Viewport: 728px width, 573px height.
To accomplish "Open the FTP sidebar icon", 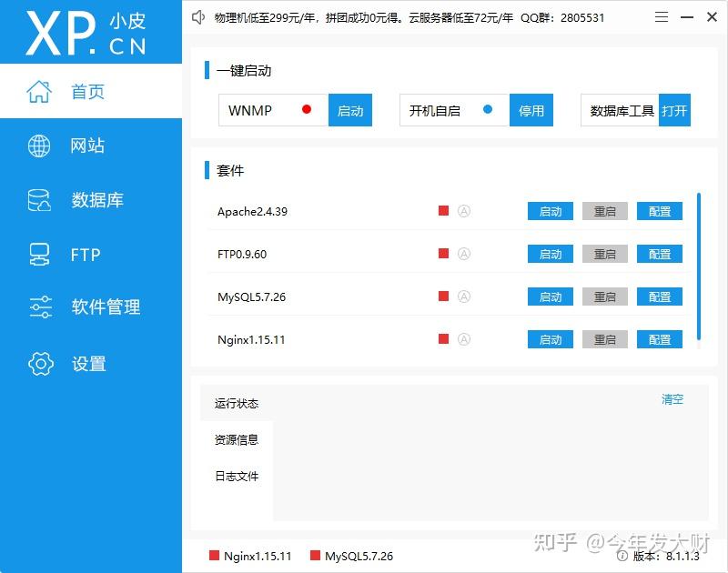I will click(x=37, y=255).
